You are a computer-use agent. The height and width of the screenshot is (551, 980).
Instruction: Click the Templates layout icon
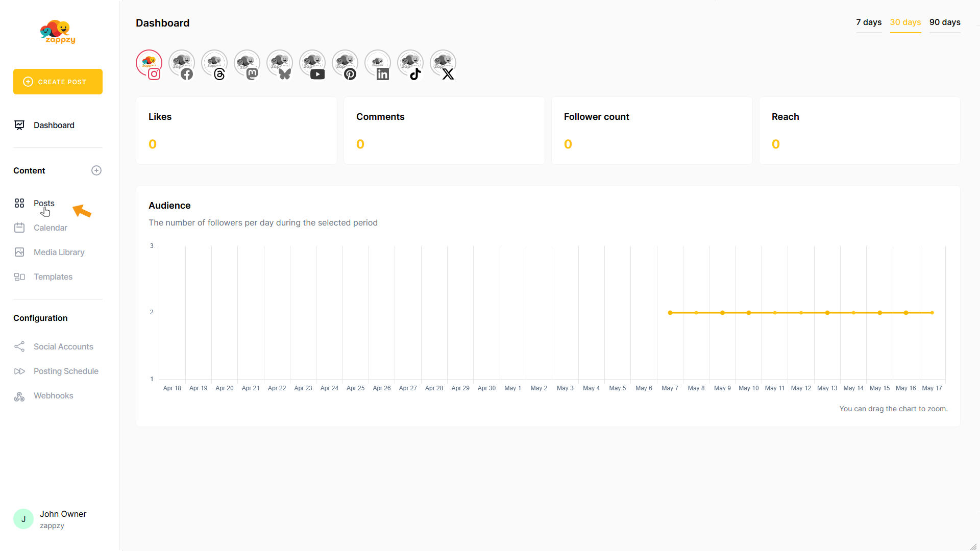tap(19, 277)
